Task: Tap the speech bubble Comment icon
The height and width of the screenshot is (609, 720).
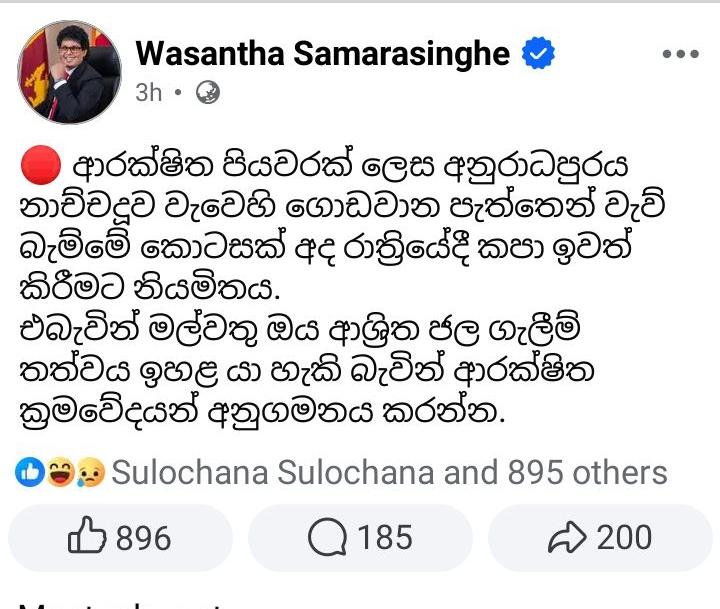Action: click(327, 539)
